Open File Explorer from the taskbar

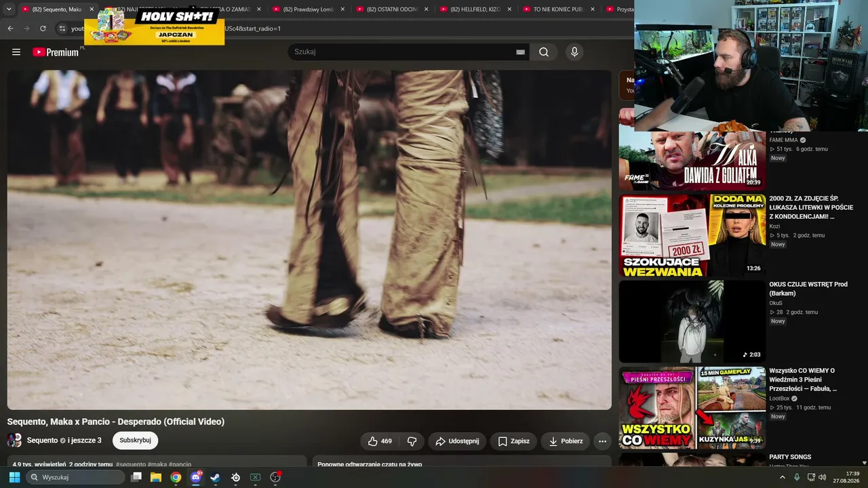click(x=156, y=477)
